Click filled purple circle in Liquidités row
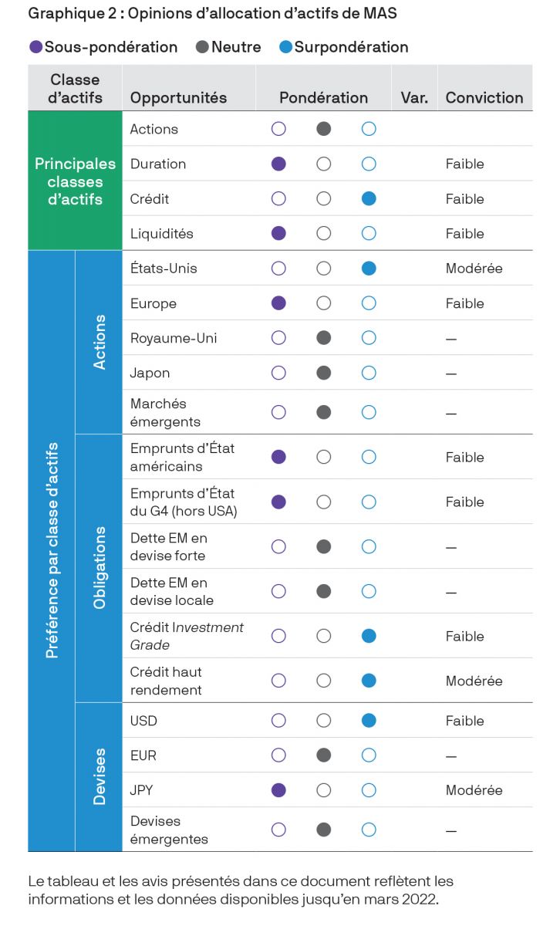The height and width of the screenshot is (926, 560). [x=278, y=233]
